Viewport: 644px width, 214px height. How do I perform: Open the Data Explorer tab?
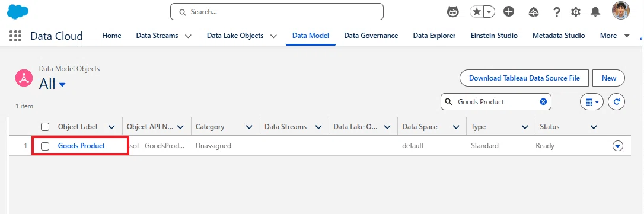pyautogui.click(x=434, y=36)
